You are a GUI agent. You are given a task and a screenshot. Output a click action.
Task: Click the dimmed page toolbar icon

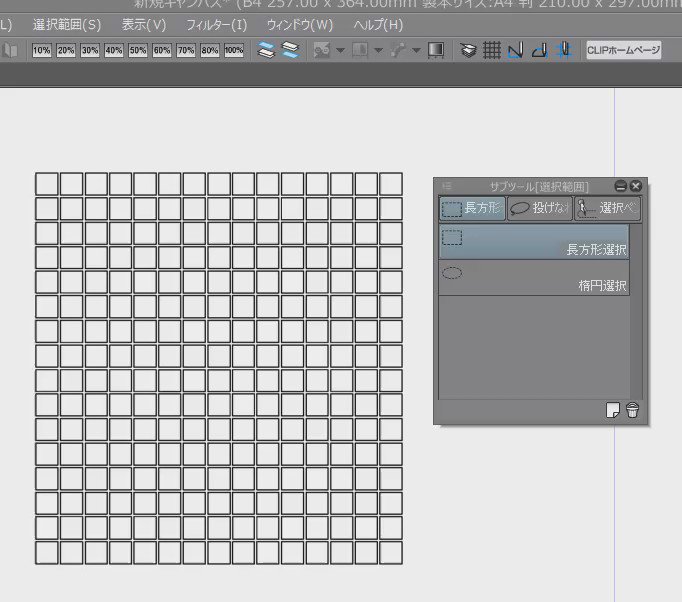coord(360,50)
